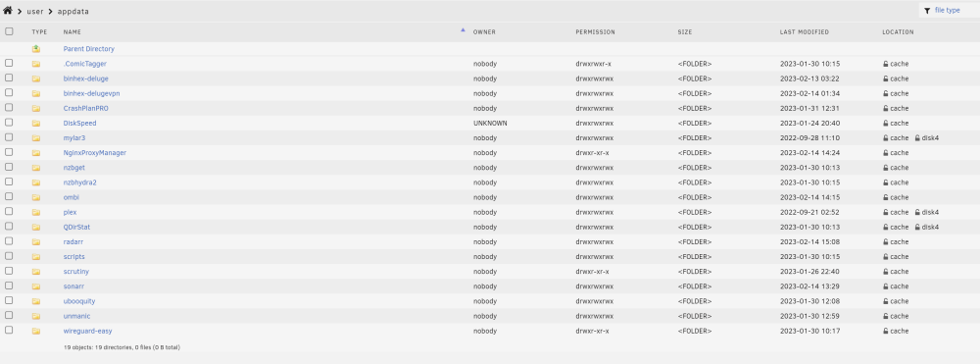980x364 pixels.
Task: Click UNKNOWN owner in DiskSpeed row
Action: (490, 124)
